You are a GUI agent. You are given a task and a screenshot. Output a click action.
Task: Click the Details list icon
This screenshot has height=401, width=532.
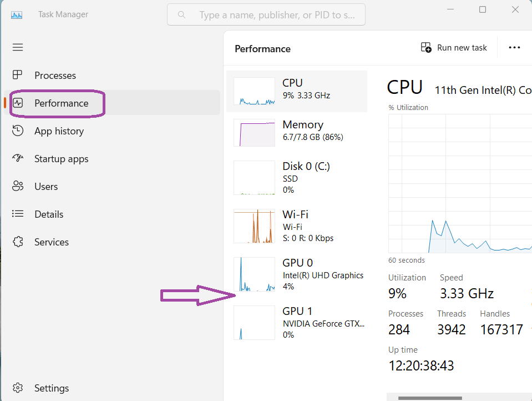coord(18,214)
